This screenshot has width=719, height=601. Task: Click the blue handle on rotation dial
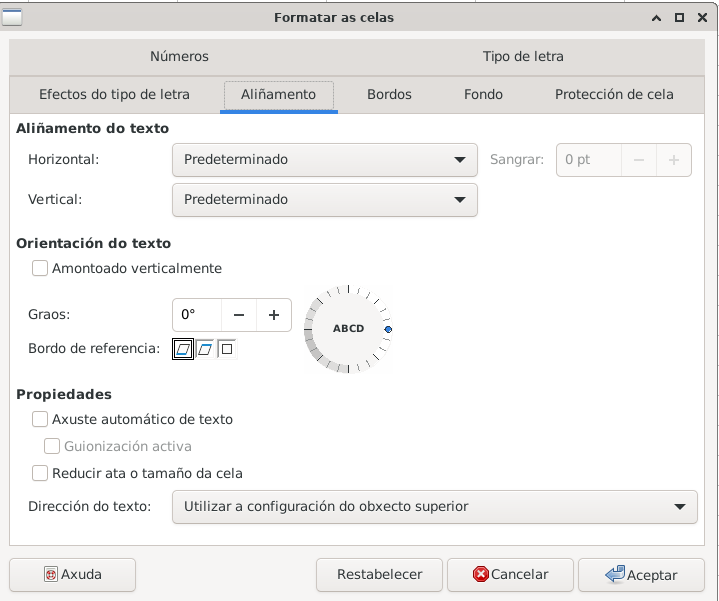pyautogui.click(x=388, y=329)
